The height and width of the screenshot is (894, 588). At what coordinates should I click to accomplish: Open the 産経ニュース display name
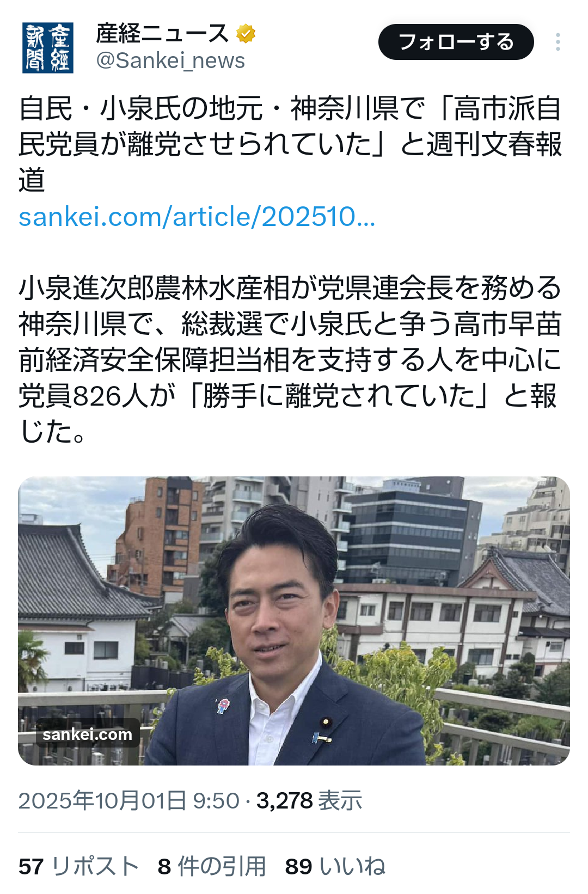[162, 34]
